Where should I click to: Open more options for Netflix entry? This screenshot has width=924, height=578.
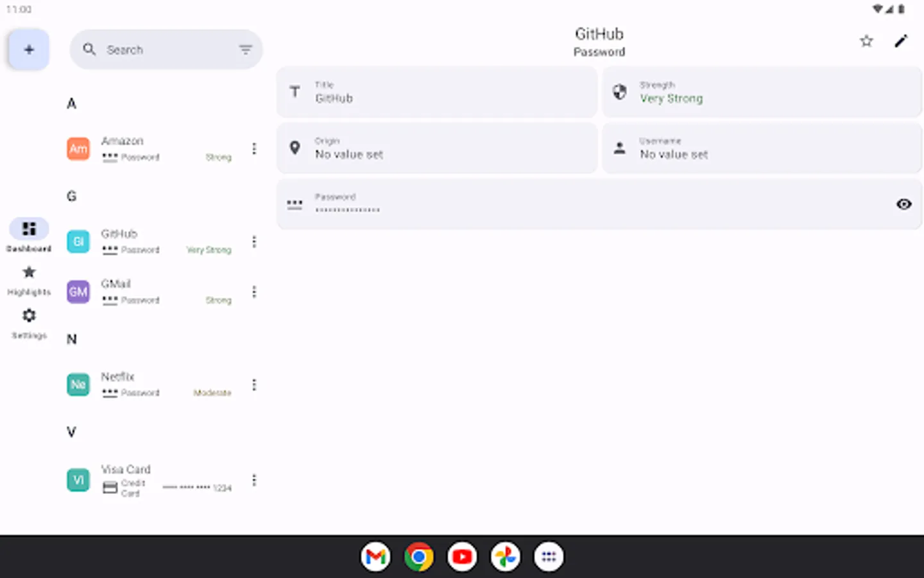tap(254, 385)
